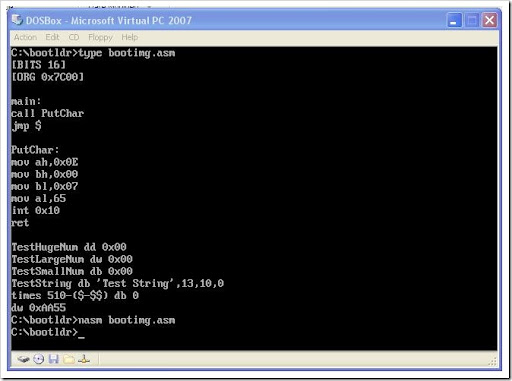Click the Virtual PC title bar icon
Image resolution: width=512 pixels, height=381 pixels.
pos(17,20)
